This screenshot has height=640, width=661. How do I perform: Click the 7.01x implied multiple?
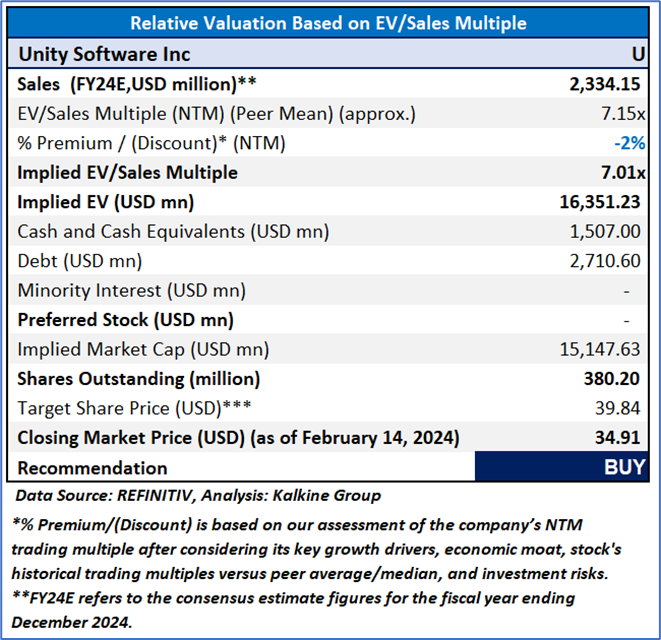(x=623, y=173)
